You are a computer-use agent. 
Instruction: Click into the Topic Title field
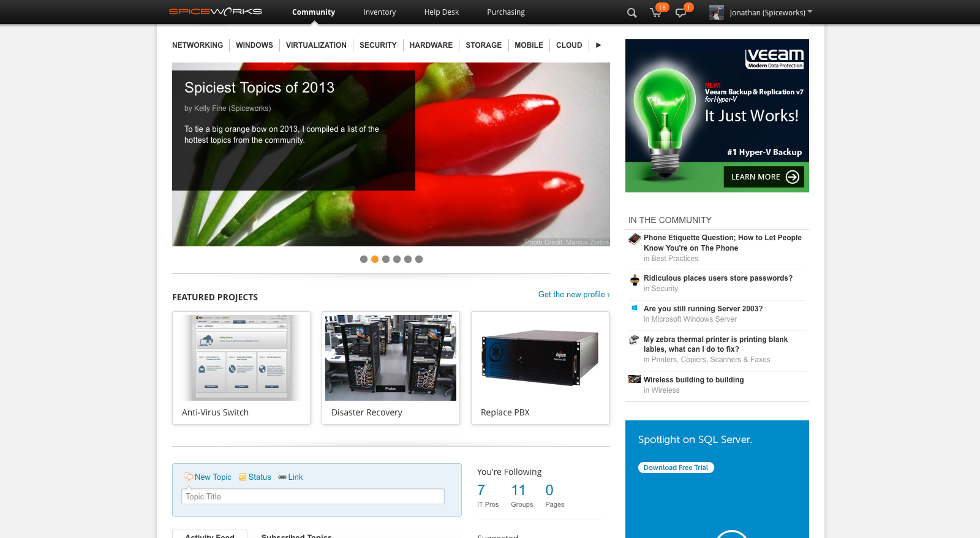[312, 496]
